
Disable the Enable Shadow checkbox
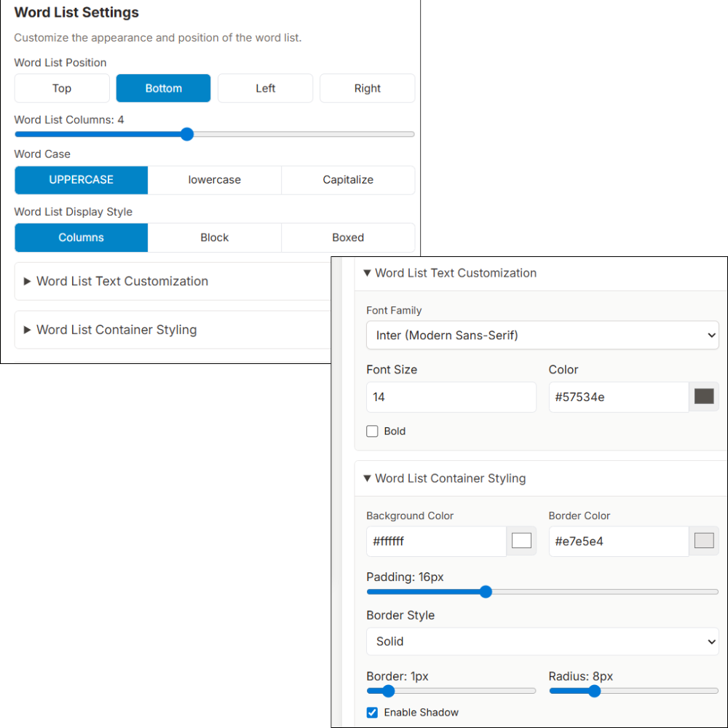[373, 712]
